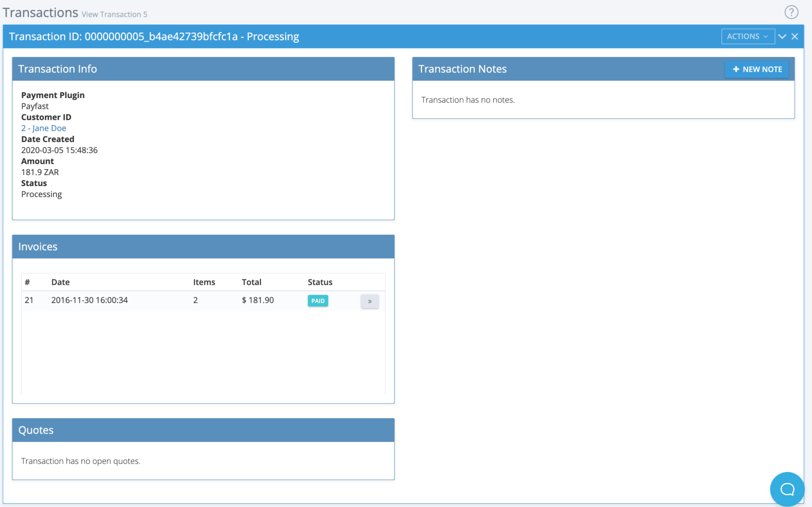The width and height of the screenshot is (812, 507).
Task: Open customer link 2 - Jane Doe
Action: click(x=44, y=128)
